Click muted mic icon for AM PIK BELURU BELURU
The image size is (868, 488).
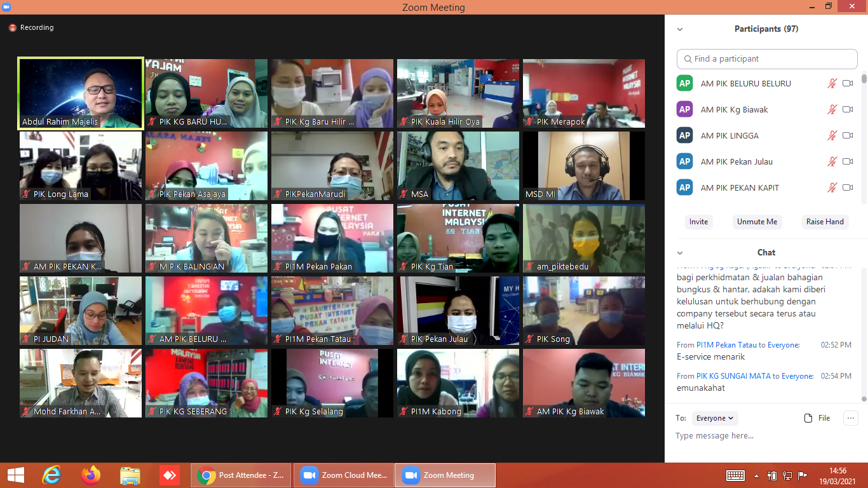pyautogui.click(x=832, y=83)
